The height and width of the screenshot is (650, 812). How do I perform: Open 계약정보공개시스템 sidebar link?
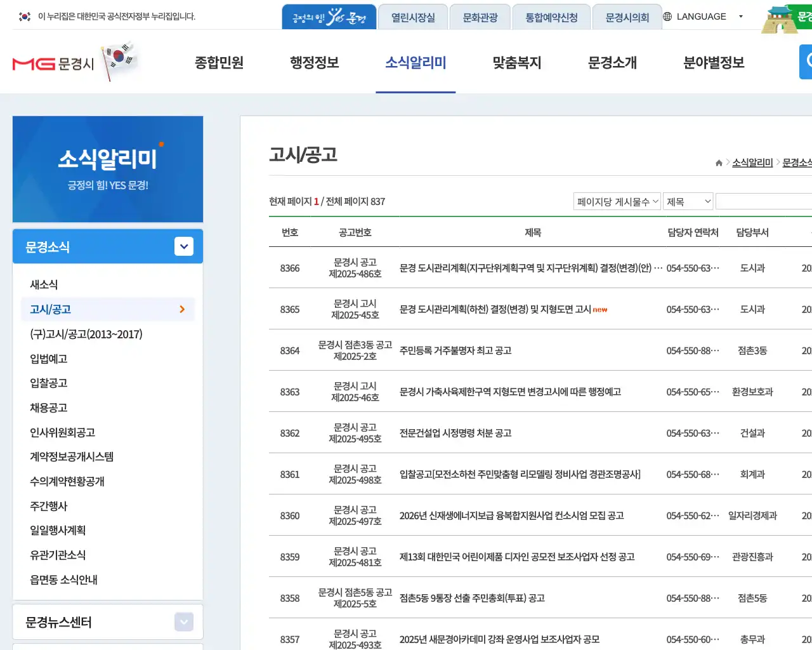[72, 456]
